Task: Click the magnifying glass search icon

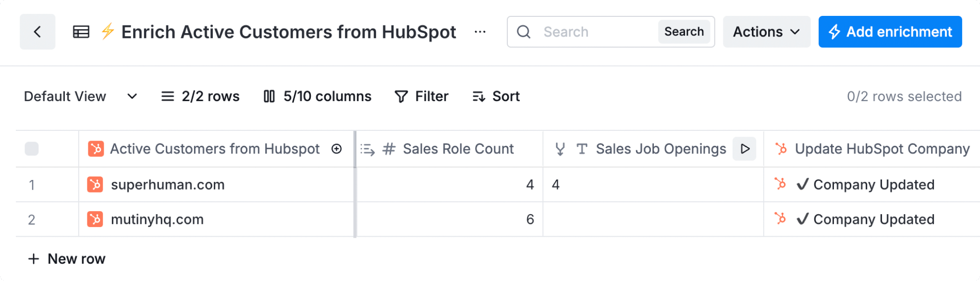Action: (x=524, y=32)
